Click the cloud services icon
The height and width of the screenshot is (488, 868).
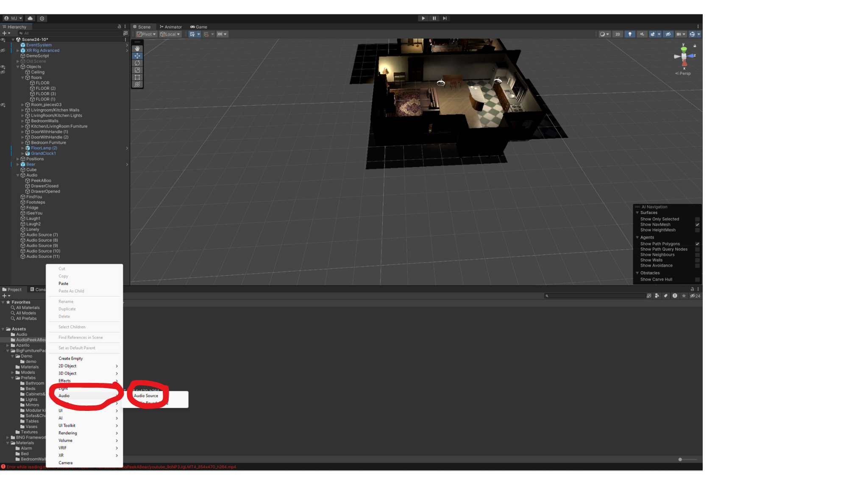(30, 18)
